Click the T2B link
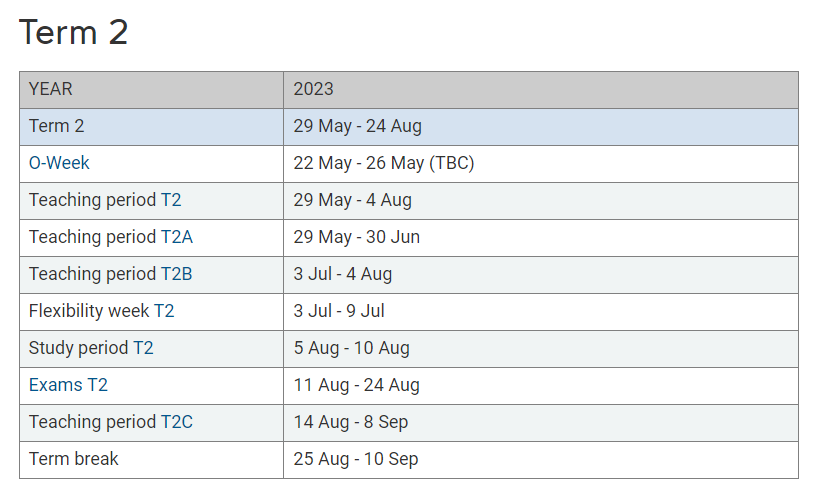This screenshot has width=825, height=501. [x=176, y=274]
